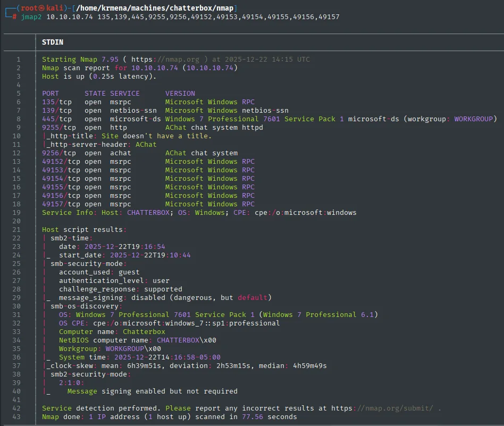Click the 'smb-security-mode' script heading
This screenshot has width=504, height=426.
(x=88, y=264)
